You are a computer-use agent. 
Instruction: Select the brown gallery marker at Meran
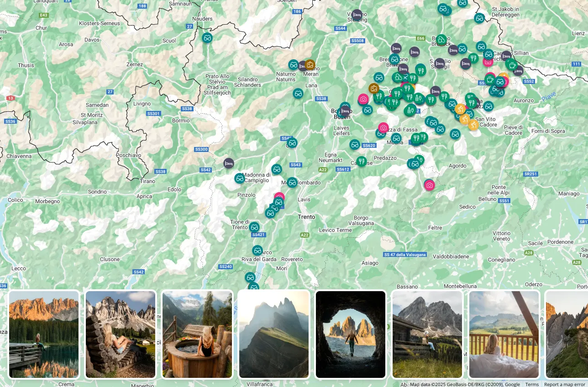[x=310, y=65]
